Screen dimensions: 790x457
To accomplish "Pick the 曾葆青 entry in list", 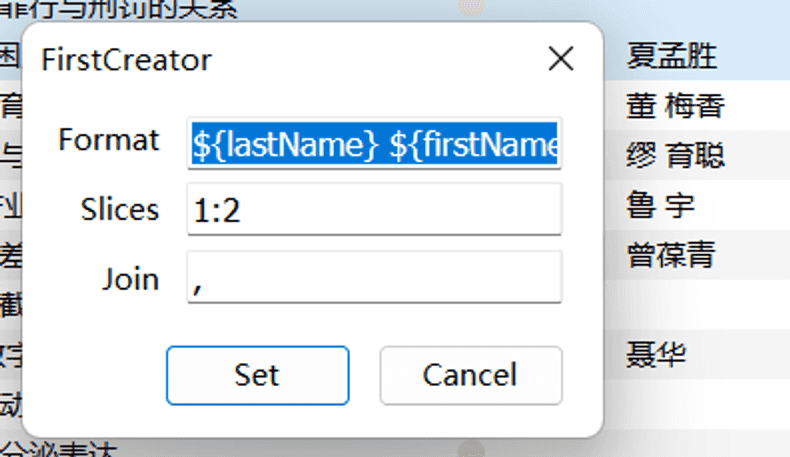I will click(x=671, y=255).
